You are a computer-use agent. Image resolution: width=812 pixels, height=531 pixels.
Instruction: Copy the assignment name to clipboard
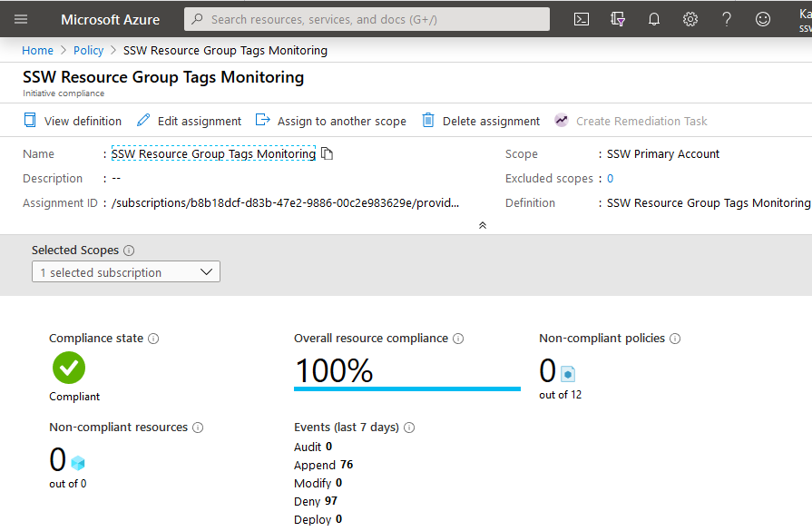(x=328, y=154)
